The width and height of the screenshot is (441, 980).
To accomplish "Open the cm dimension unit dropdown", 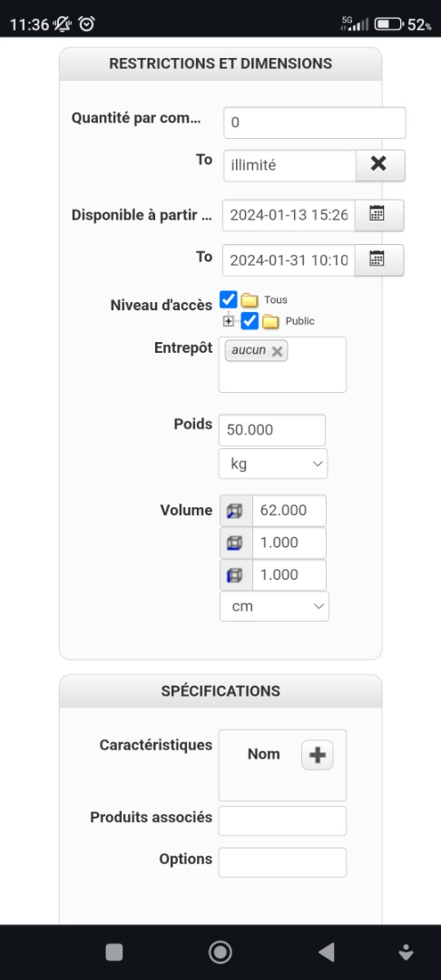I will point(274,606).
